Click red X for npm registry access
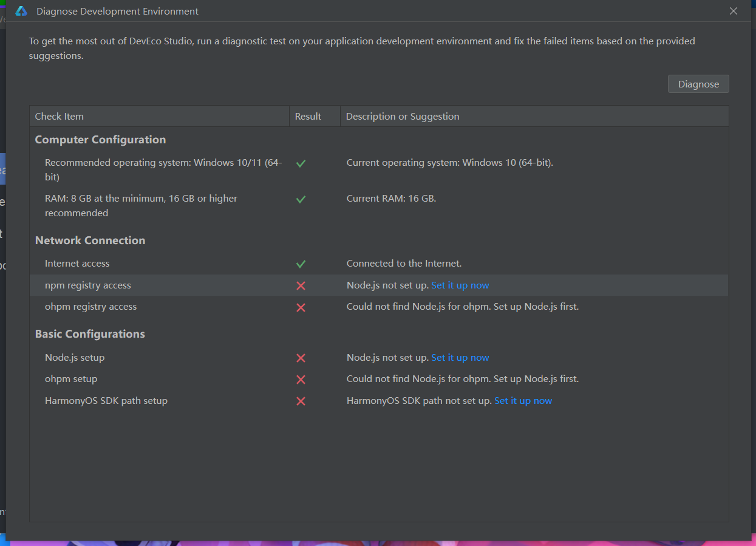Screen dimensions: 756x546 pyautogui.click(x=301, y=286)
